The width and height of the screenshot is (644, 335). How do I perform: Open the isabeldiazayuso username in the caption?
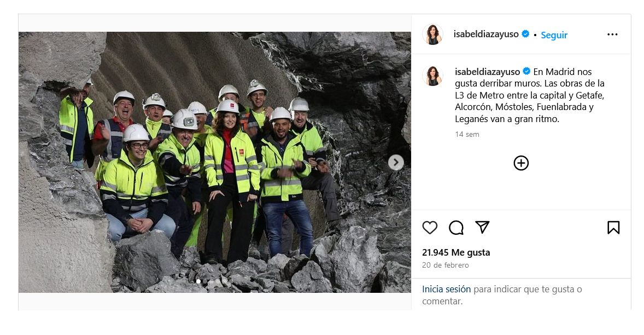[x=488, y=72]
